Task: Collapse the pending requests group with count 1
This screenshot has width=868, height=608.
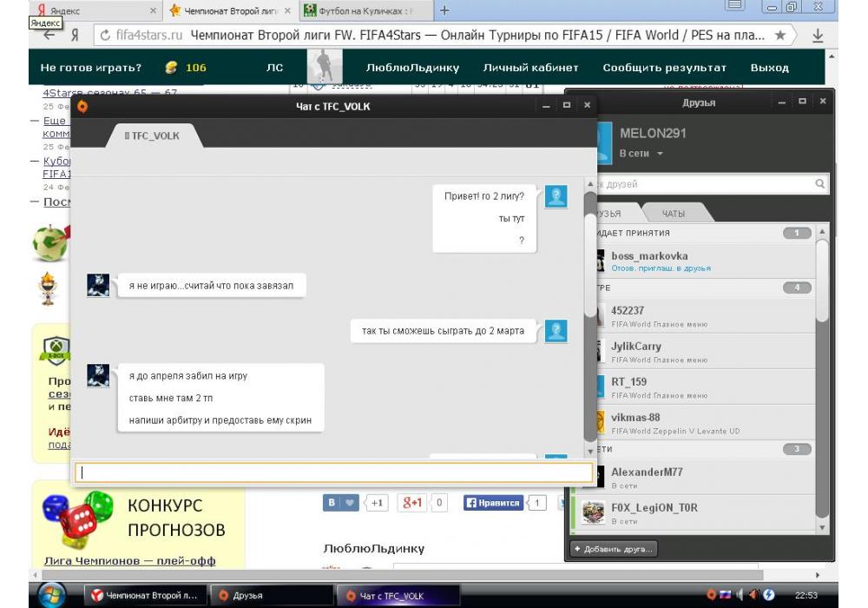Action: [822, 233]
